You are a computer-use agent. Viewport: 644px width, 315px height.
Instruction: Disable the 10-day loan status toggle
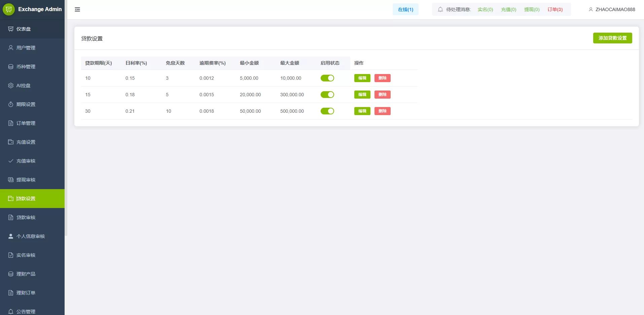pos(327,78)
